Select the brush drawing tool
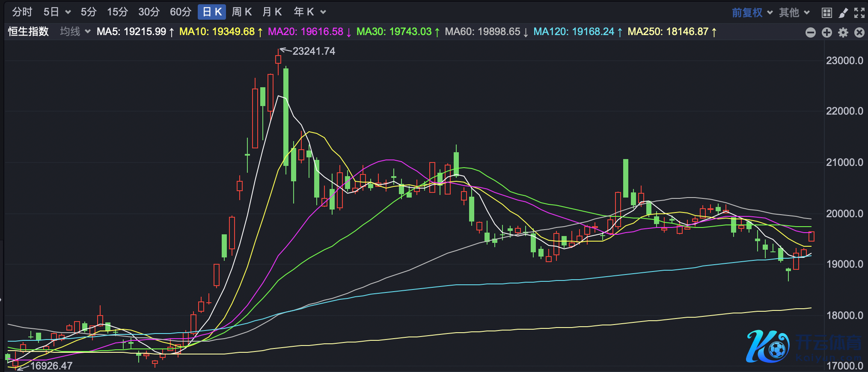 [843, 13]
